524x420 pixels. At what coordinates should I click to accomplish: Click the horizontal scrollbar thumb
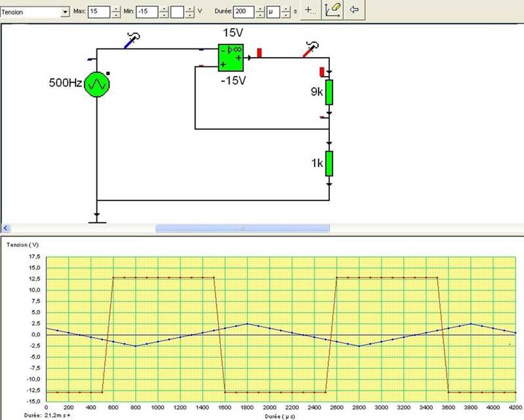coord(243,229)
